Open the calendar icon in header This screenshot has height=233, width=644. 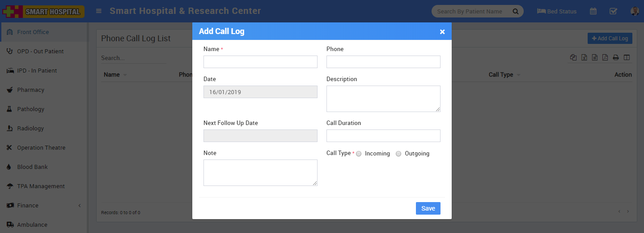click(593, 11)
